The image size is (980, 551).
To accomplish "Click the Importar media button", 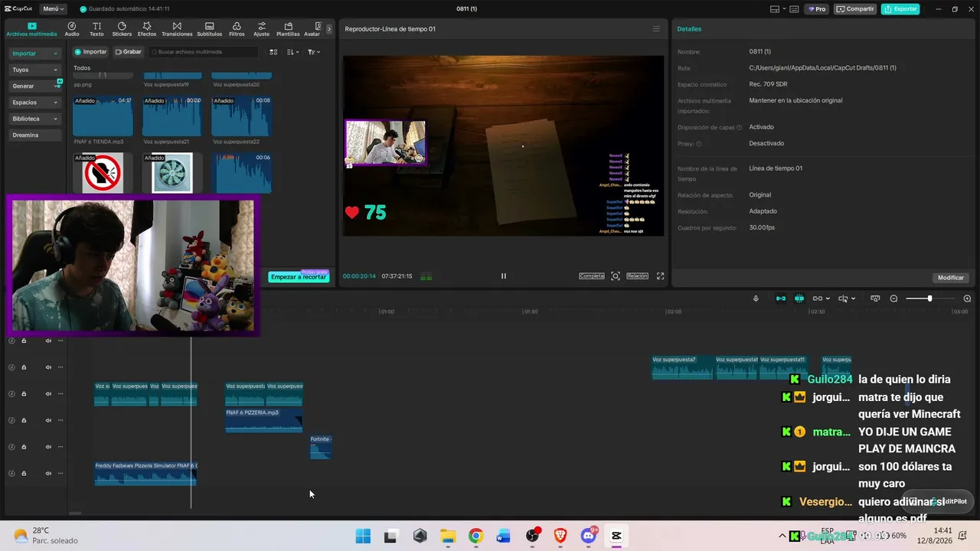I will (90, 52).
